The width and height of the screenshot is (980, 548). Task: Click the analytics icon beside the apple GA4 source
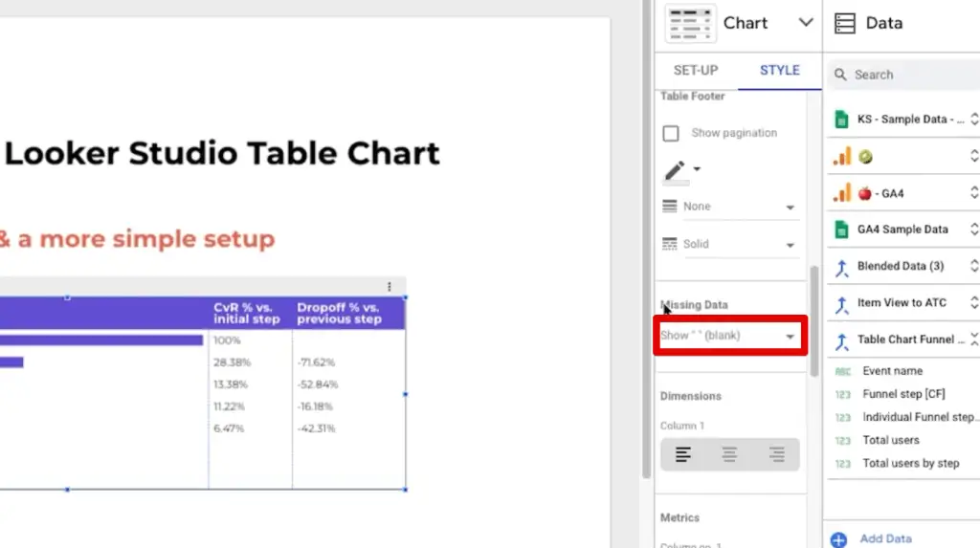coord(841,193)
